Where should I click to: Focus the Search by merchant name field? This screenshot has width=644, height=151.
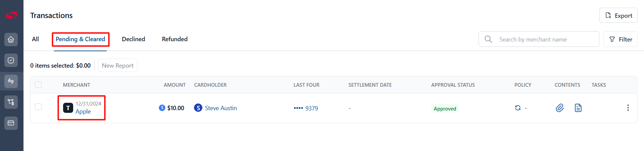(539, 39)
